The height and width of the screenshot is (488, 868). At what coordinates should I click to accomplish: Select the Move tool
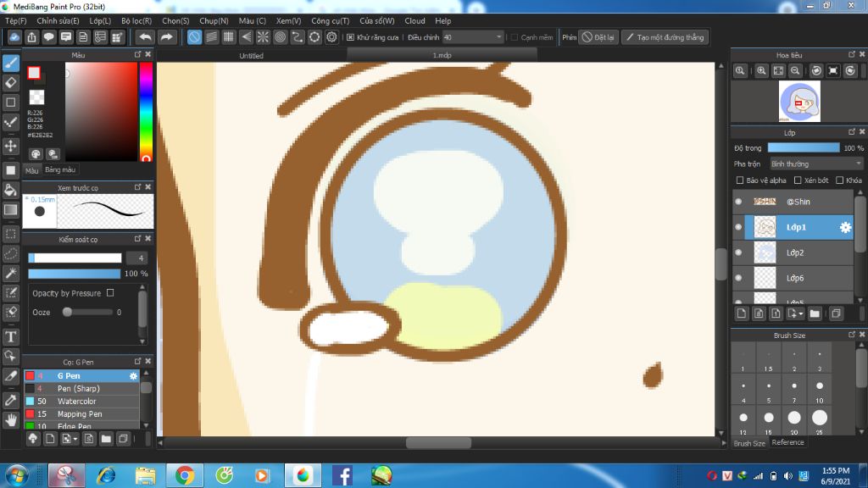click(11, 146)
